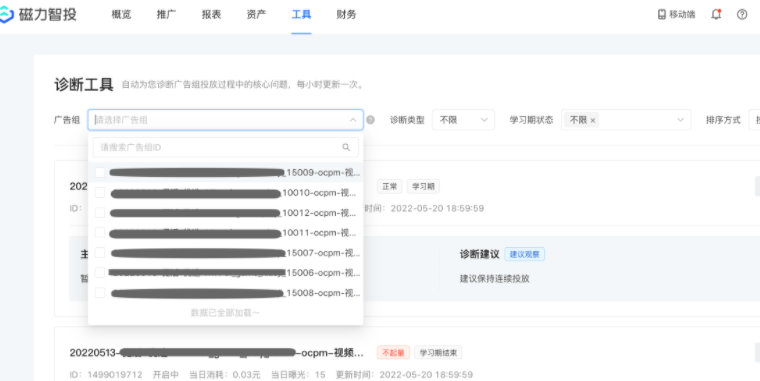The image size is (760, 381).
Task: Check the ad group ending in 10012-ocpm
Action: coord(100,213)
